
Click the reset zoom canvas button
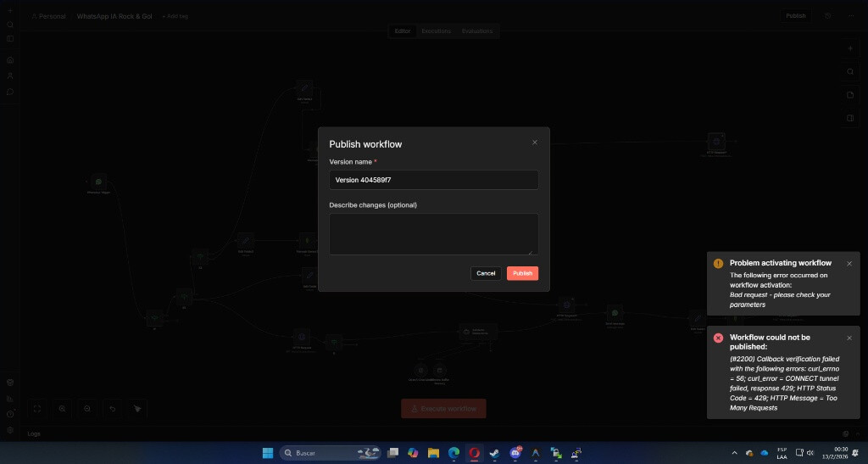click(x=113, y=409)
